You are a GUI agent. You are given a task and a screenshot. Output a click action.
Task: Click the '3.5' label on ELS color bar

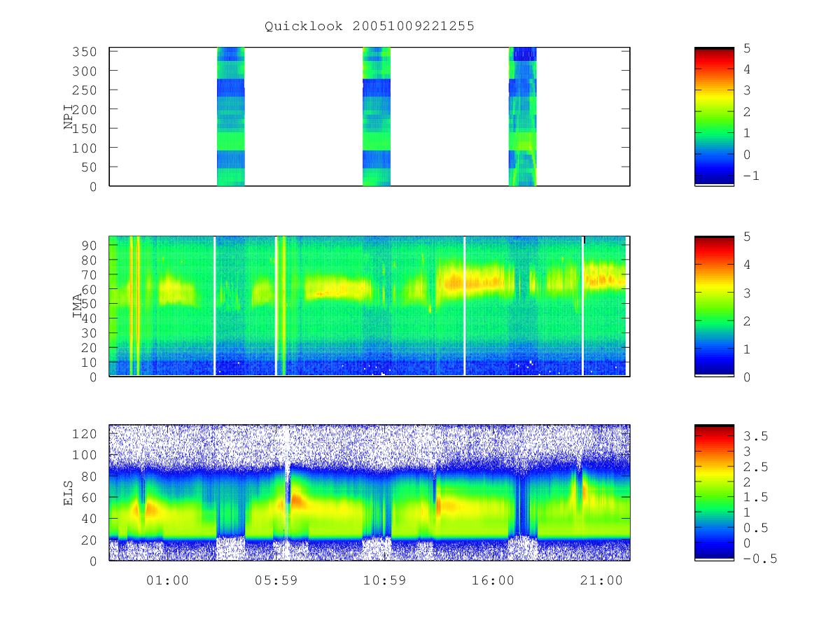(756, 436)
